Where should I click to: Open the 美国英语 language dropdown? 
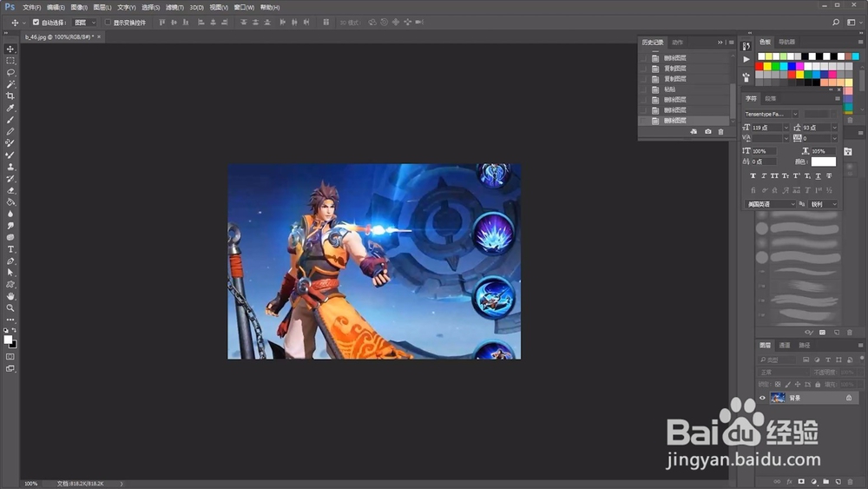pos(770,204)
